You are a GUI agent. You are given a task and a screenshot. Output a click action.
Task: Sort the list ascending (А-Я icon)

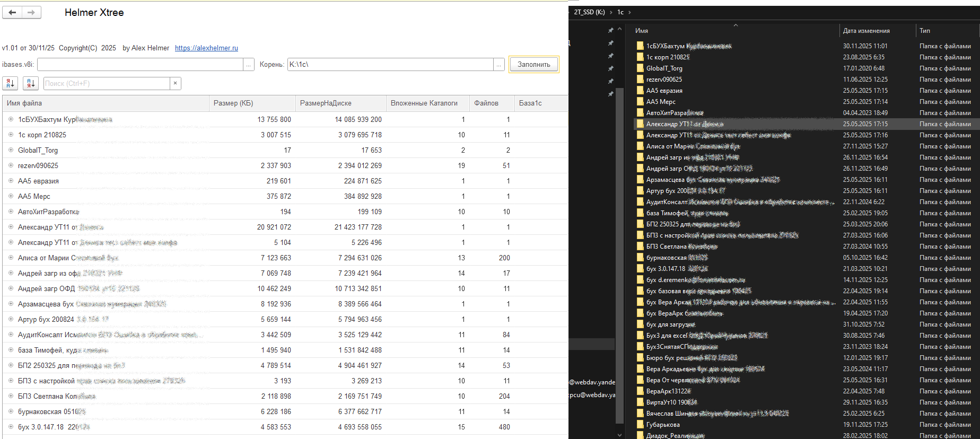(10, 83)
